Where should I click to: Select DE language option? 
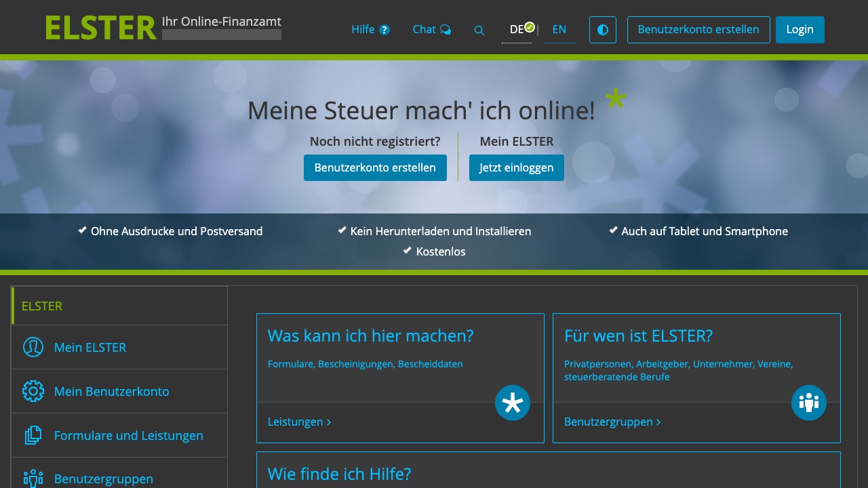coord(517,30)
